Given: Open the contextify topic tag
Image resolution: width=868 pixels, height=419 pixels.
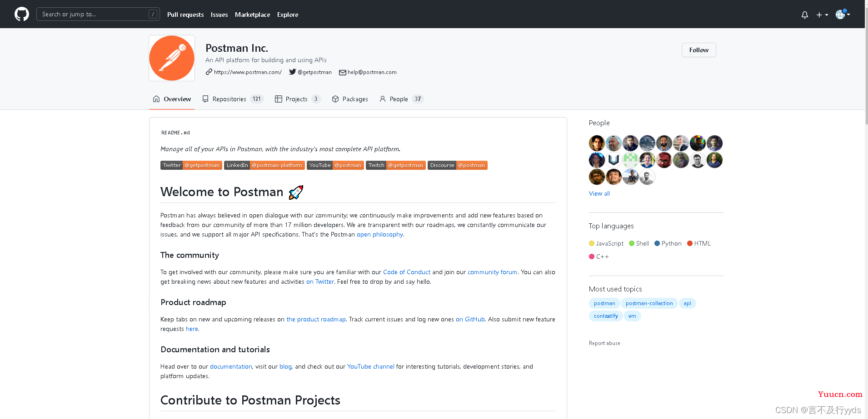Looking at the screenshot, I should pyautogui.click(x=606, y=316).
